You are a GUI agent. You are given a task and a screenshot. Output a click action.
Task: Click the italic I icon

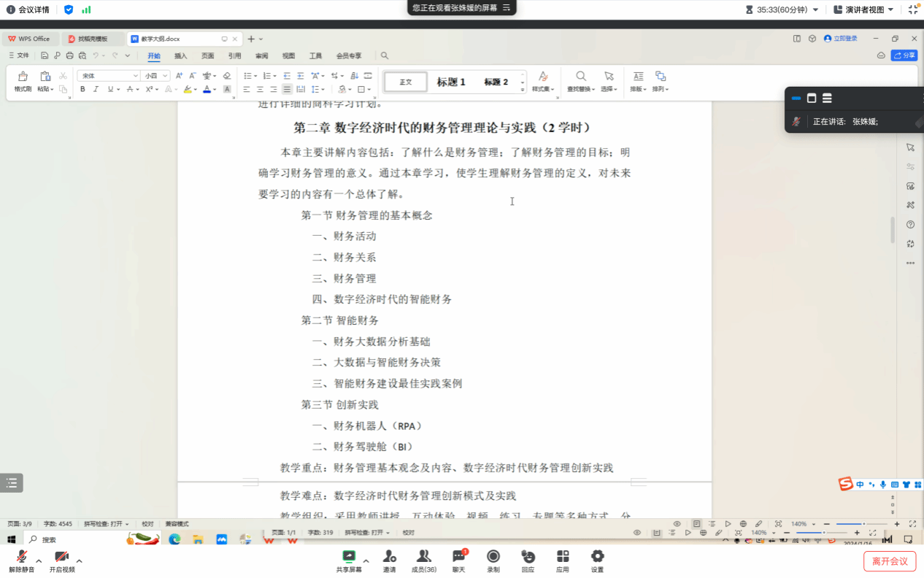pos(96,89)
